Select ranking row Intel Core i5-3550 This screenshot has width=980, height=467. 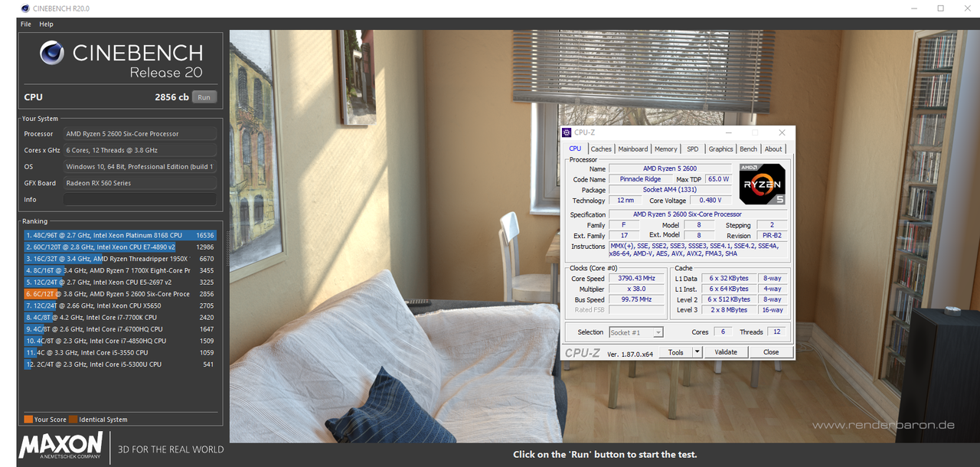click(x=120, y=353)
